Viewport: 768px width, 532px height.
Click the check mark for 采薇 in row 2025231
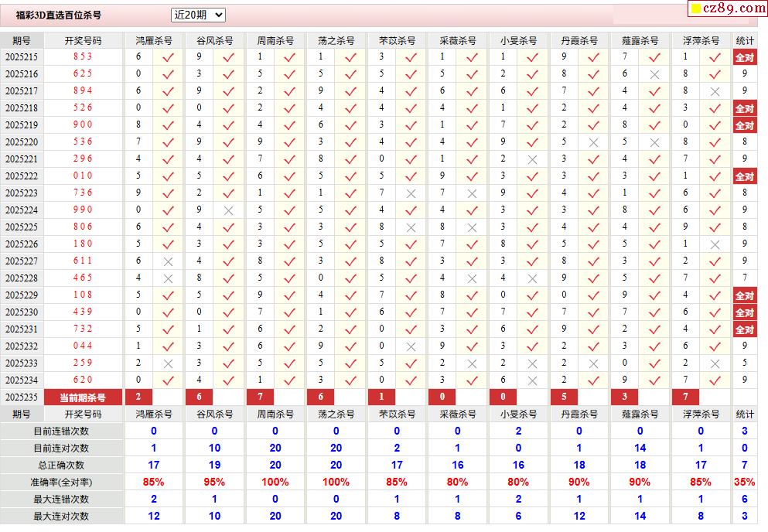[x=472, y=329]
